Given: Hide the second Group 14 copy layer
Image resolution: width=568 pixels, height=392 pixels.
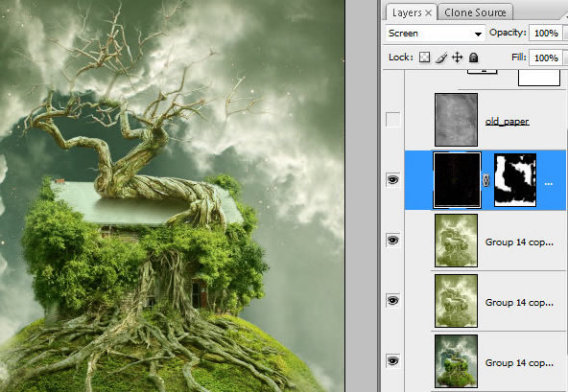Looking at the screenshot, I should pos(393,300).
